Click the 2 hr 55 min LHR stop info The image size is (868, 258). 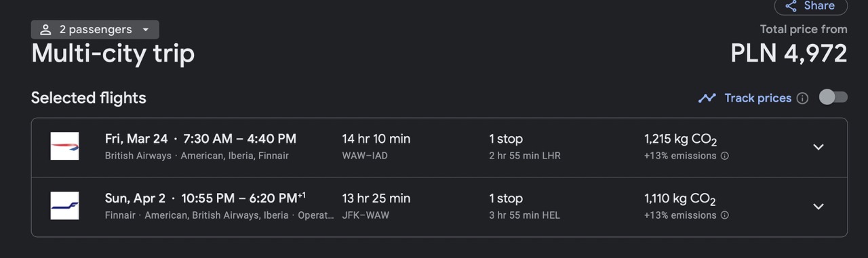525,156
